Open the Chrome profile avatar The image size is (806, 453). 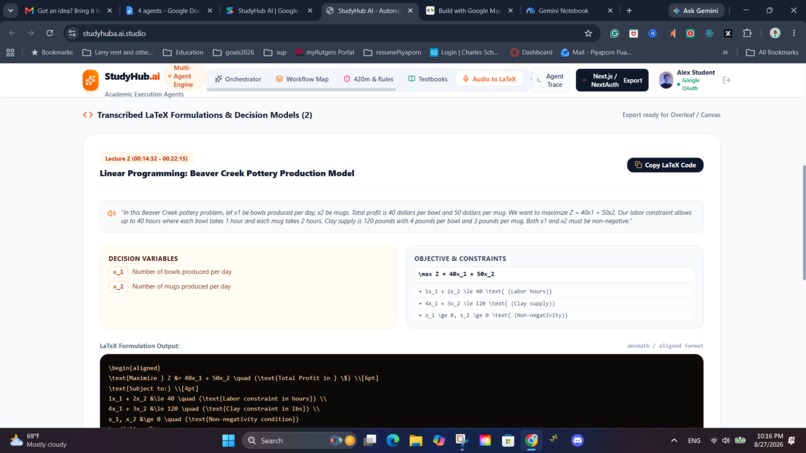[x=775, y=33]
